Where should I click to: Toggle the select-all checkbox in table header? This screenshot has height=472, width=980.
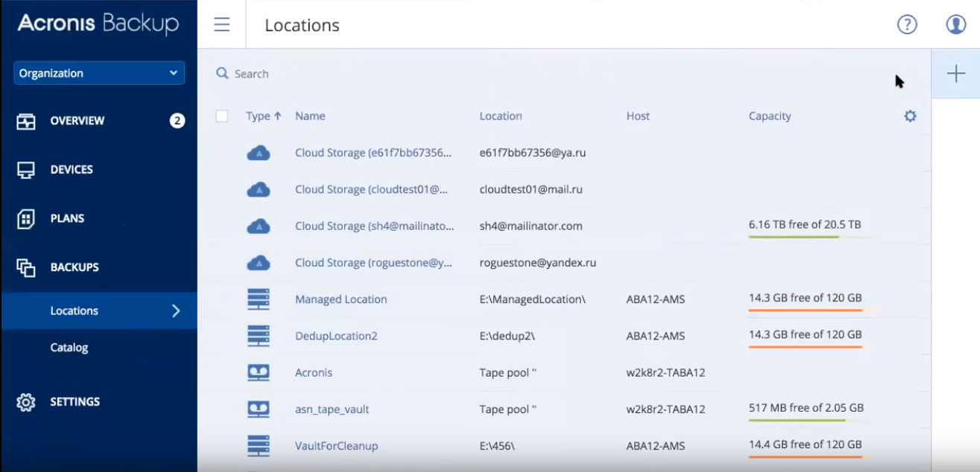[x=221, y=116]
